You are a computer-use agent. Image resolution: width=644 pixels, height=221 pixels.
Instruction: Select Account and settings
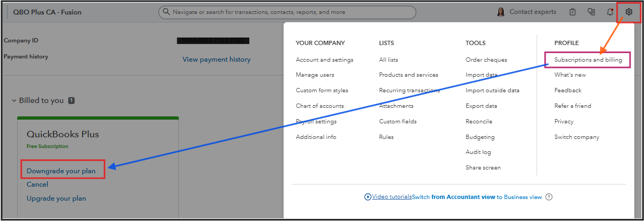324,60
